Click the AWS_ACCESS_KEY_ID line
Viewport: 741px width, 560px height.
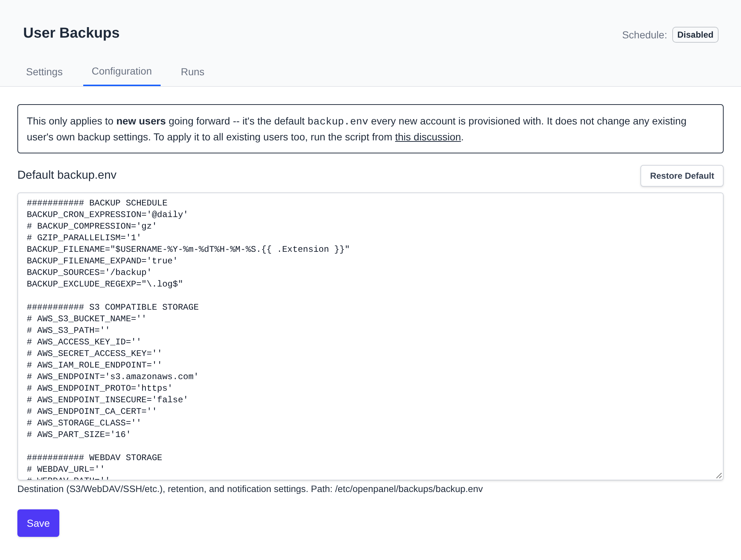84,342
